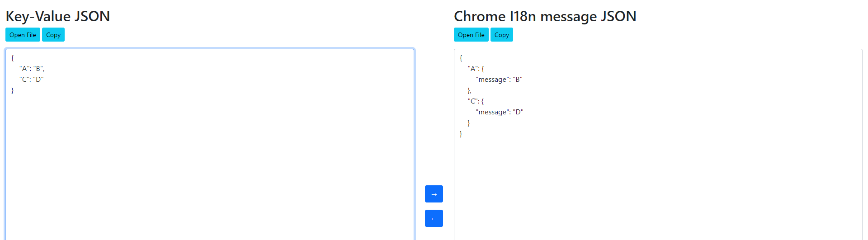The width and height of the screenshot is (868, 240).
Task: Click the "message": "B" line
Action: point(499,80)
